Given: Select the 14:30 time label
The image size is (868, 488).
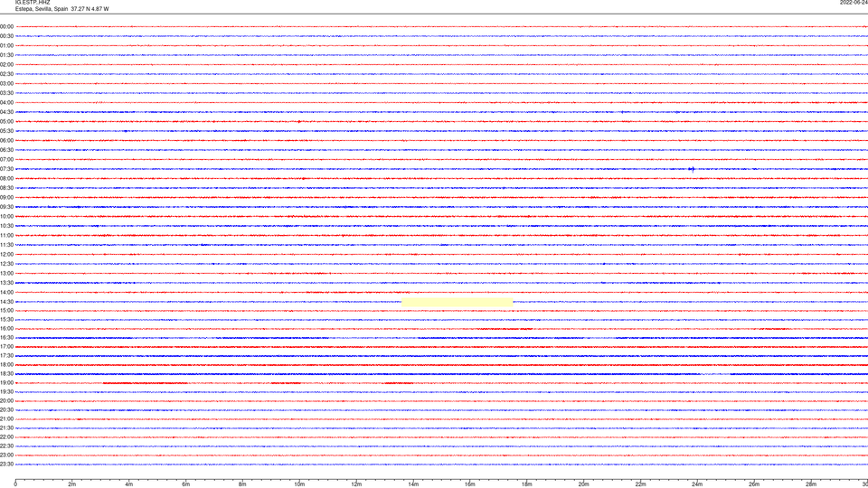Looking at the screenshot, I should coord(6,302).
